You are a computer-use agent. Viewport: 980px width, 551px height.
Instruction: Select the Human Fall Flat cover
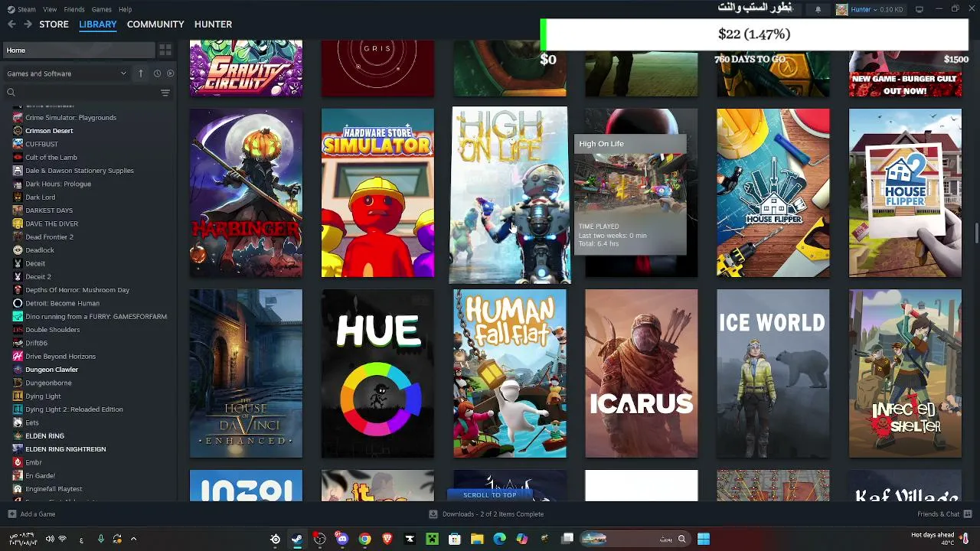(510, 373)
